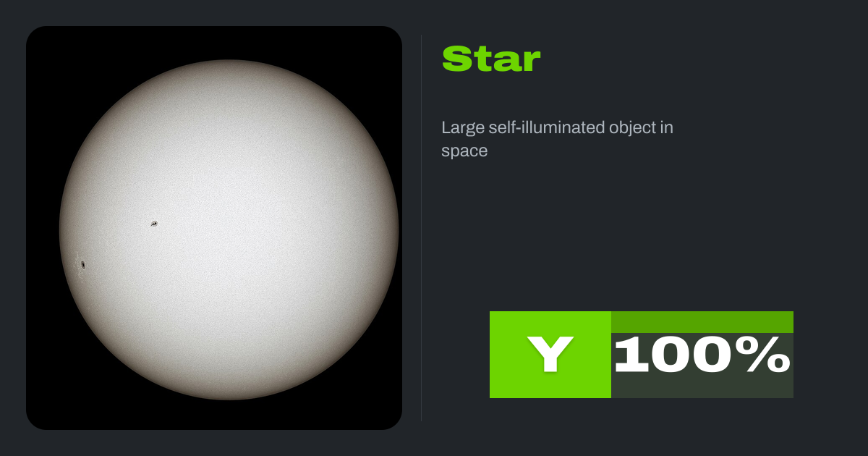Click the dark green strip above 100%
The height and width of the screenshot is (456, 868).
pos(702,322)
